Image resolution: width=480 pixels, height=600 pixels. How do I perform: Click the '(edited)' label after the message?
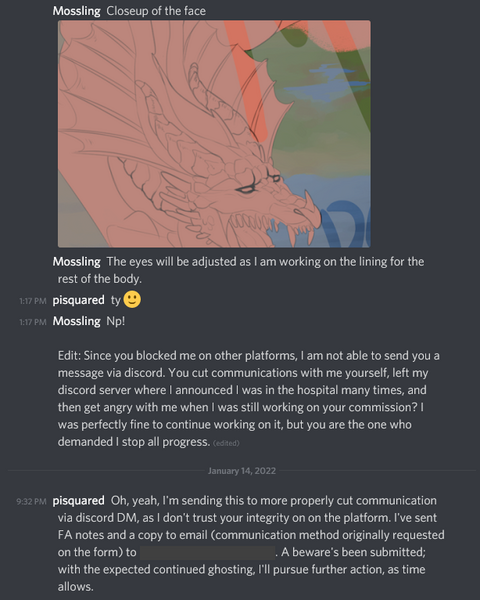coord(226,443)
